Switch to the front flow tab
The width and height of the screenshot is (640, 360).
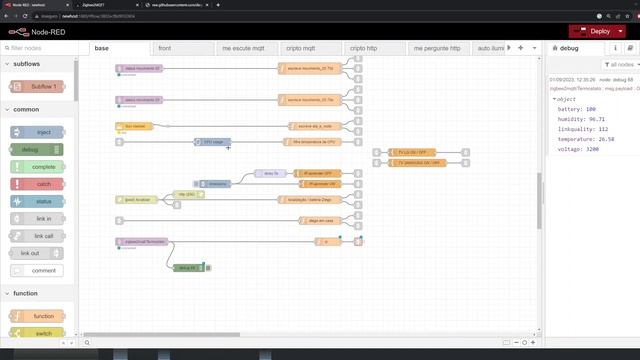(183, 48)
